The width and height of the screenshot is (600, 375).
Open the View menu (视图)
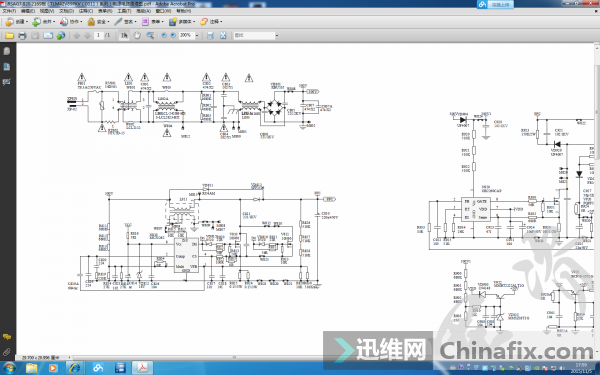pyautogui.click(x=47, y=11)
